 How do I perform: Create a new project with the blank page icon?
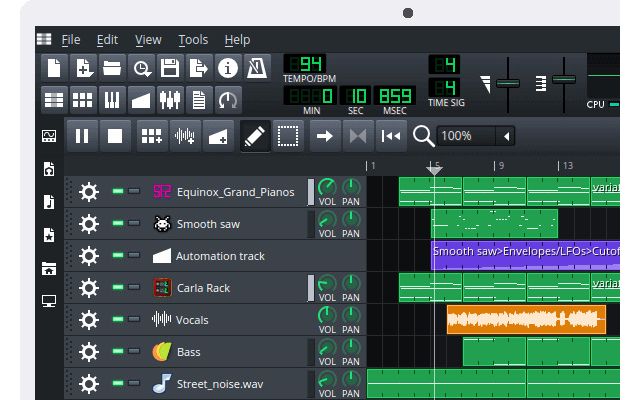[x=54, y=68]
